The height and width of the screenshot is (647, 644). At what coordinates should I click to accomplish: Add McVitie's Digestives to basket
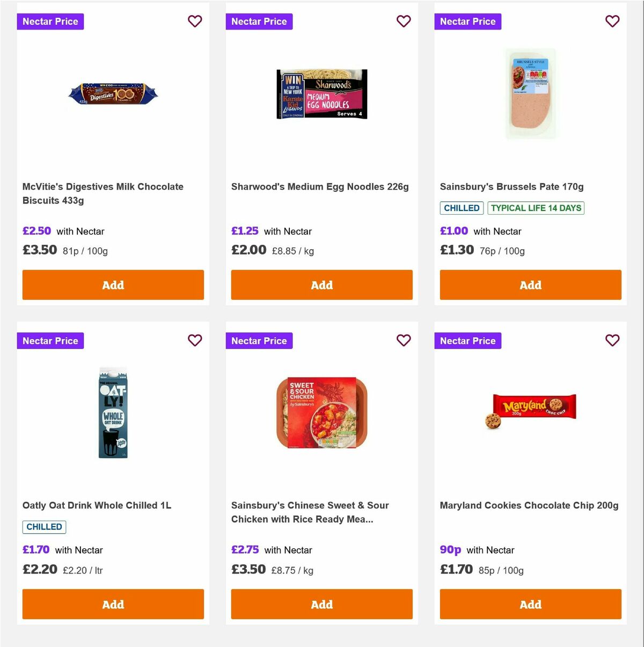113,285
